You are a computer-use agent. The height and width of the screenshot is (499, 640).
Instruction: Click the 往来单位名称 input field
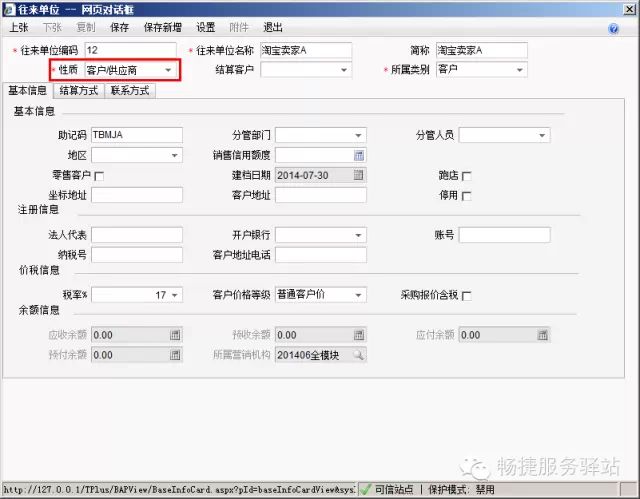[x=306, y=50]
